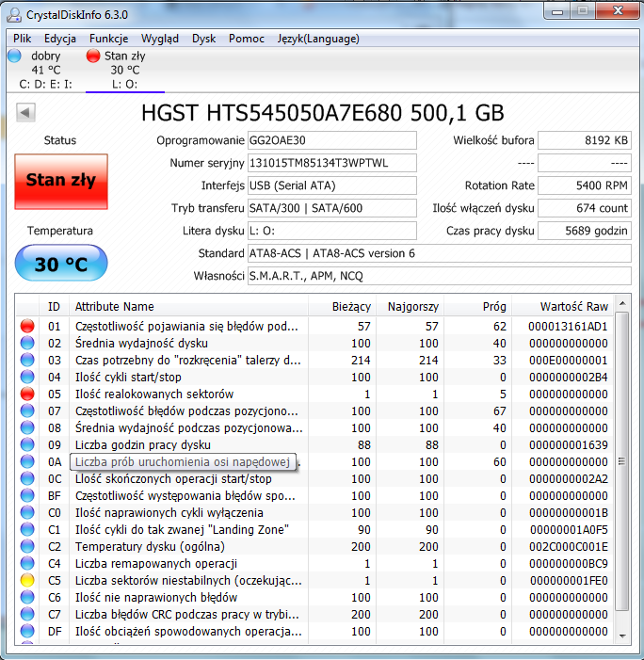The height and width of the screenshot is (660, 644).
Task: Switch to the dobry disk C: D: E: I:
Action: tap(45, 70)
